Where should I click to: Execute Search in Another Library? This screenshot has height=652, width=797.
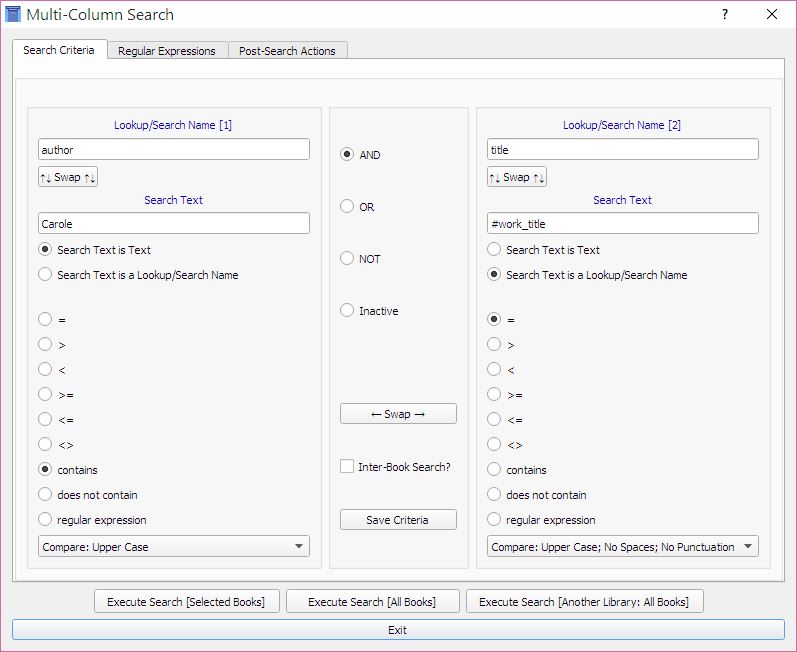click(x=584, y=602)
